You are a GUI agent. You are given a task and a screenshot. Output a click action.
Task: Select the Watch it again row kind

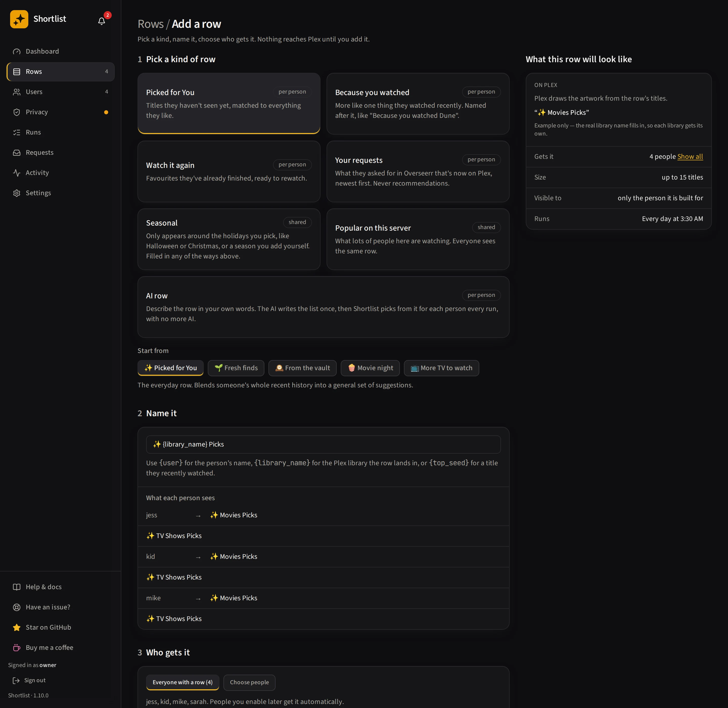click(229, 171)
